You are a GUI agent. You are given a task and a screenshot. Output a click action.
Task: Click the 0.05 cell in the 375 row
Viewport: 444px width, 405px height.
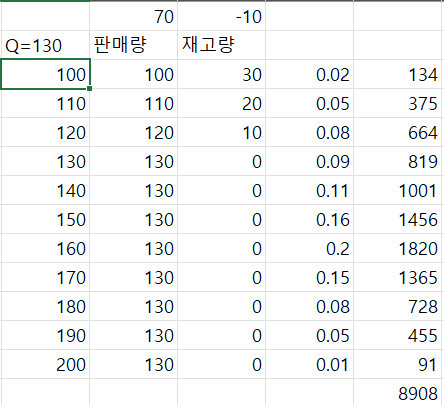coord(309,103)
